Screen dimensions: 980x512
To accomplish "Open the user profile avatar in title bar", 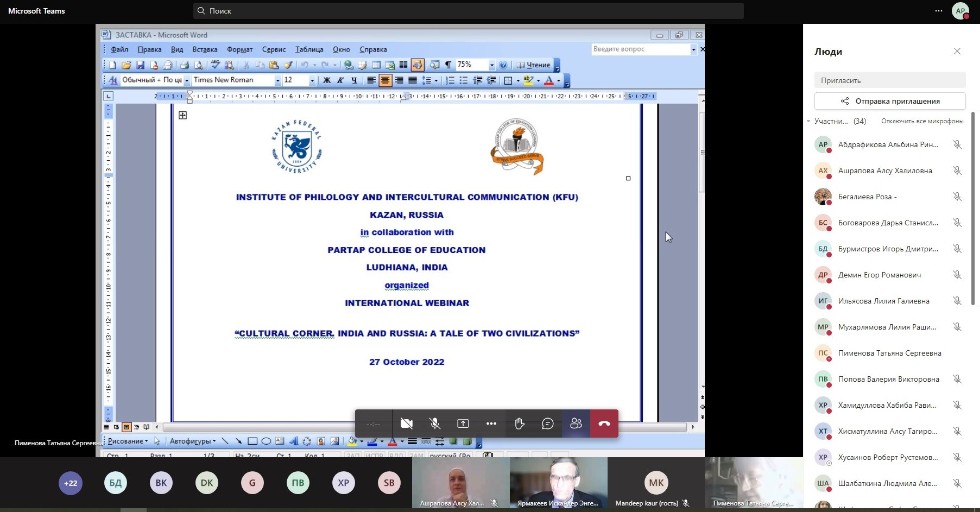I will [961, 10].
